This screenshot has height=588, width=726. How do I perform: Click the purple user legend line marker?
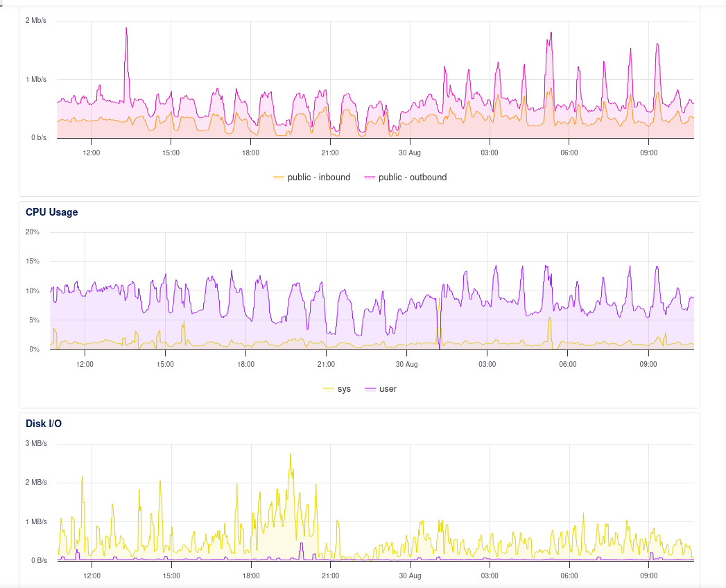(x=370, y=389)
